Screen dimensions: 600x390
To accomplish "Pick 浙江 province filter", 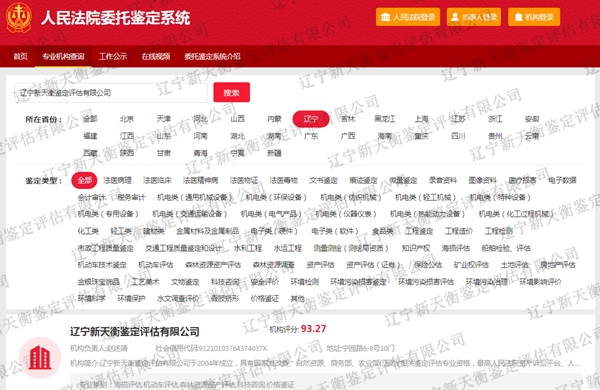I will point(495,119).
